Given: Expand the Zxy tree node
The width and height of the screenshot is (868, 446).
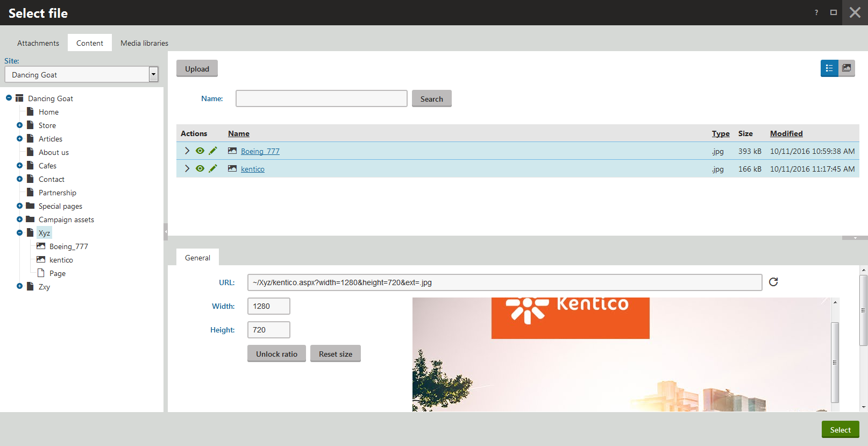Looking at the screenshot, I should coord(19,286).
